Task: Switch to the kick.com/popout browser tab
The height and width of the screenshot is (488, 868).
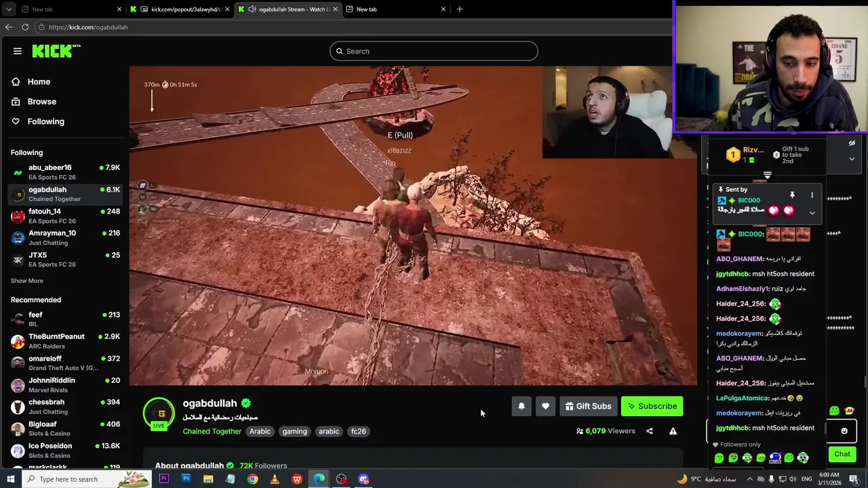Action: coord(180,9)
